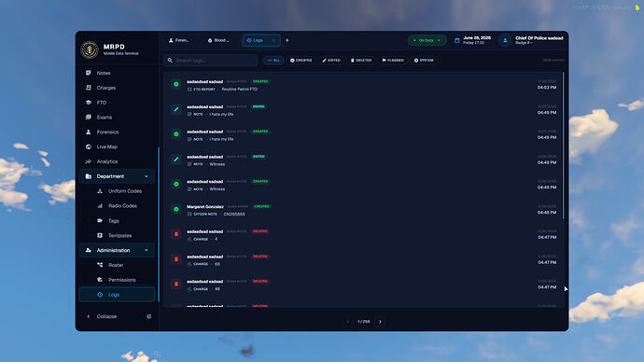Screen dimensions: 644x362
Task: Click the calendar icon beside the date
Action: point(457,40)
